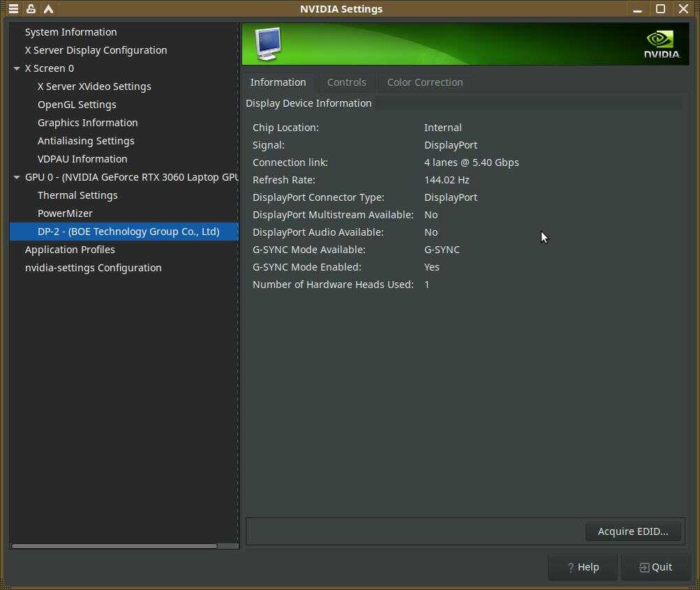Image resolution: width=700 pixels, height=590 pixels.
Task: Select DP-2 BOE Technology Group display
Action: 124,232
